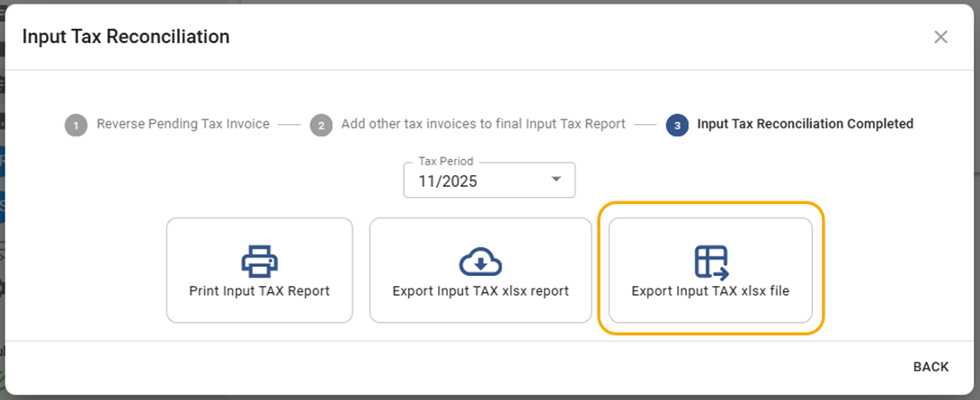The image size is (980, 400).
Task: Click the connector line between steps 1 and 2
Action: pyautogui.click(x=289, y=125)
